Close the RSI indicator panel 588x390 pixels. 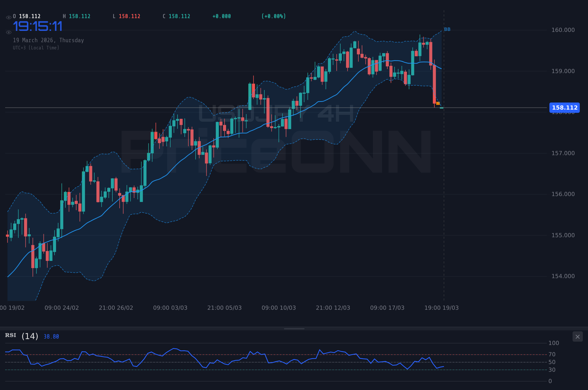(x=578, y=336)
